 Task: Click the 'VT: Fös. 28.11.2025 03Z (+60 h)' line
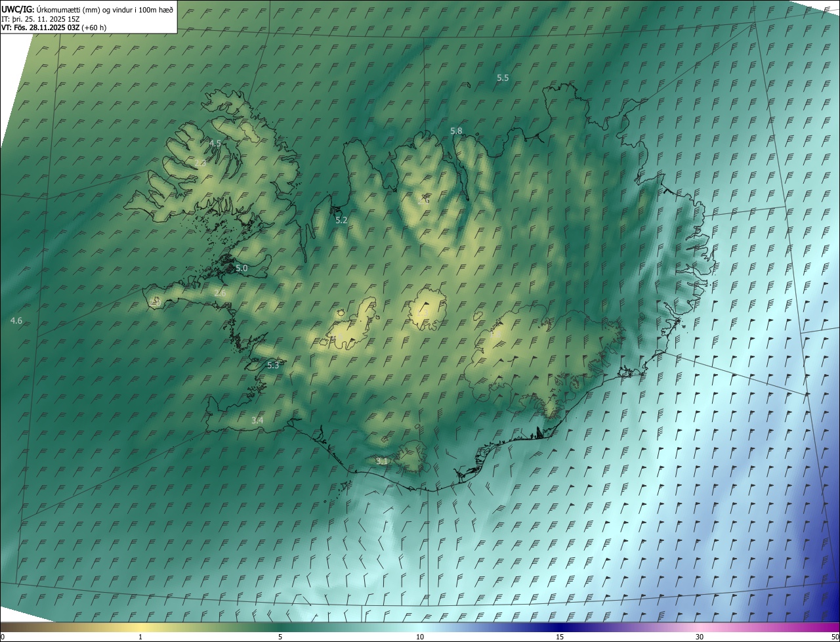54,28
